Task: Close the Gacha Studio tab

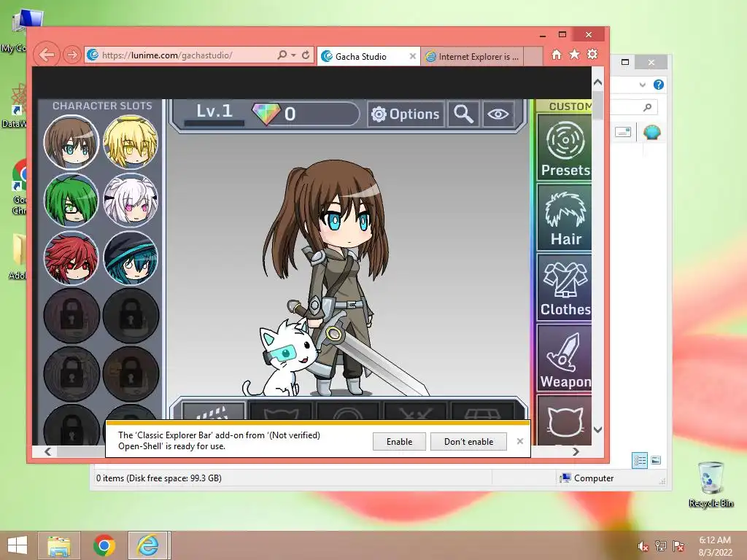Action: click(413, 56)
